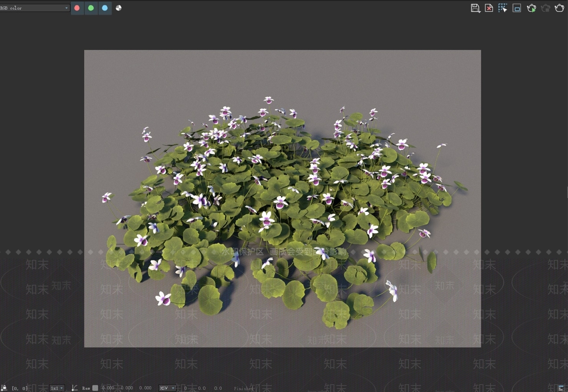The width and height of the screenshot is (568, 392).
Task: Toggle the red channel display
Action: (x=77, y=8)
